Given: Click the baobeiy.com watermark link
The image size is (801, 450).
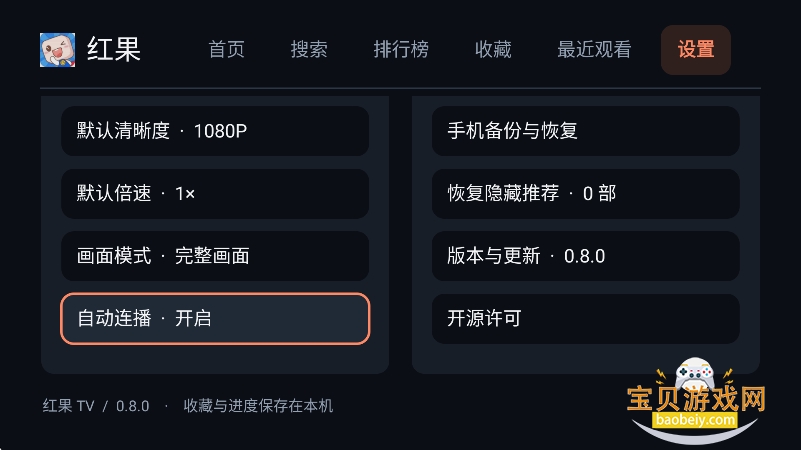Looking at the screenshot, I should [x=695, y=420].
